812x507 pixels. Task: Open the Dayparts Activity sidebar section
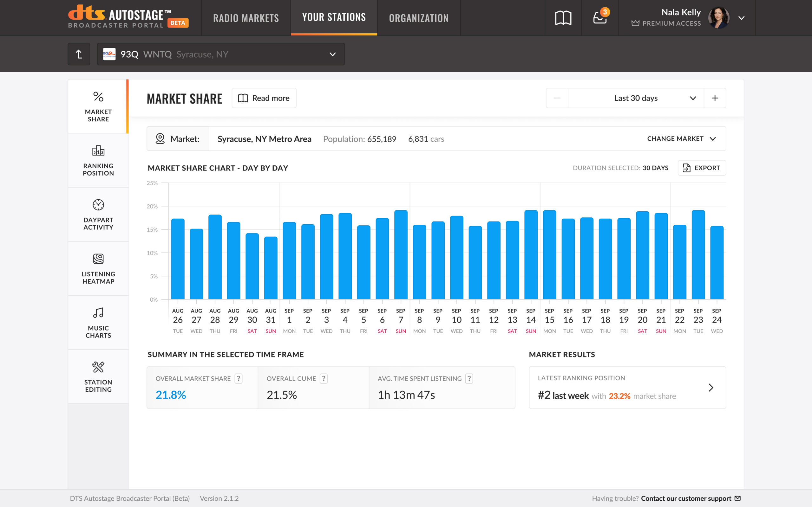[98, 215]
